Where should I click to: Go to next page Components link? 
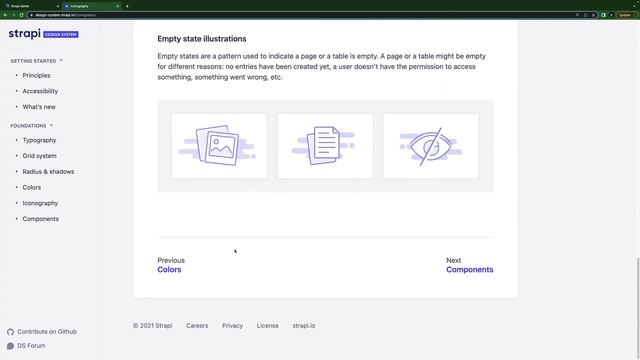point(469,269)
